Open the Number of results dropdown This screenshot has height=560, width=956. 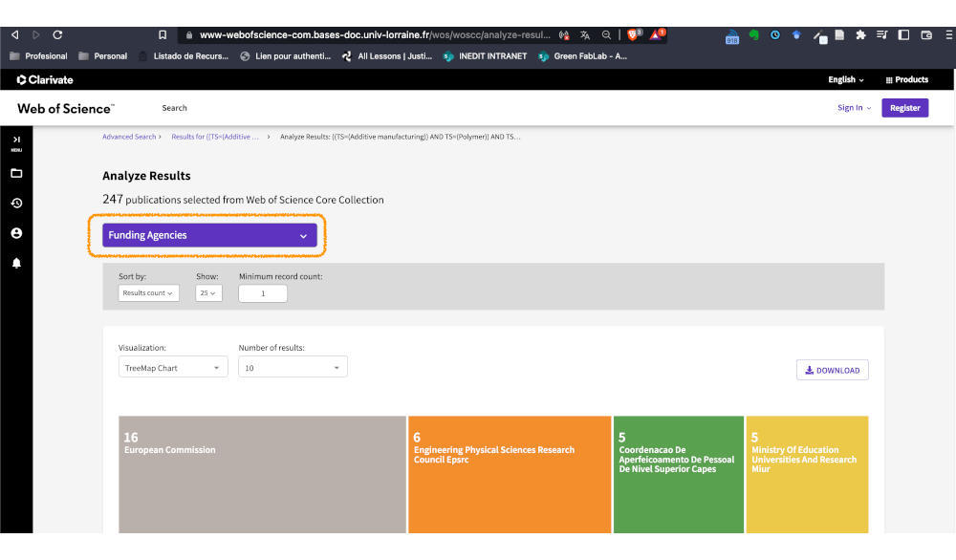[293, 368]
